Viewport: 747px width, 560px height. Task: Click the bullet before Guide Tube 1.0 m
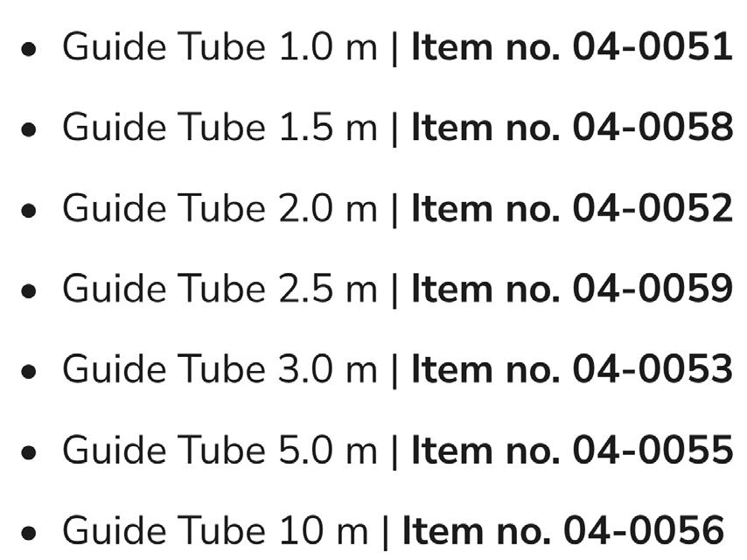(29, 49)
